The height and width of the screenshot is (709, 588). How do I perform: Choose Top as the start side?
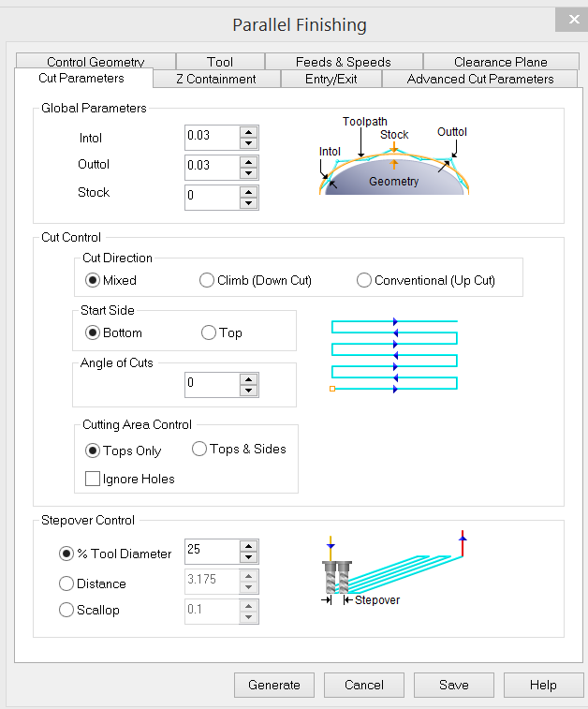pyautogui.click(x=209, y=332)
